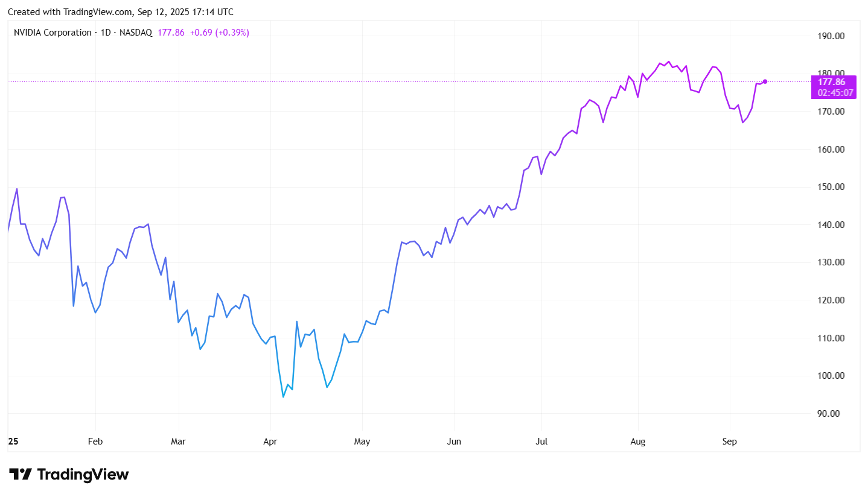Click the +0.69 (+0.39%) change value
The height and width of the screenshot is (497, 868).
click(219, 33)
